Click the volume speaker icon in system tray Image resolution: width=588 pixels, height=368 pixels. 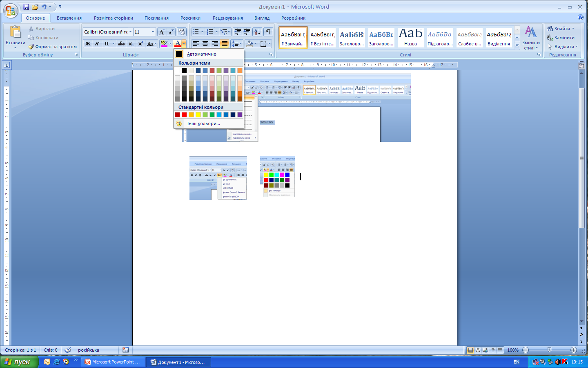click(x=557, y=362)
